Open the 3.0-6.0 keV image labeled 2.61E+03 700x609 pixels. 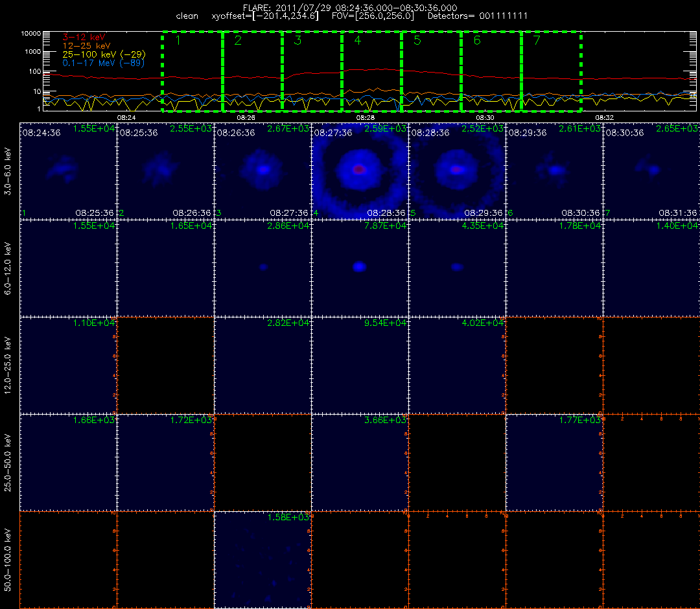[554, 170]
